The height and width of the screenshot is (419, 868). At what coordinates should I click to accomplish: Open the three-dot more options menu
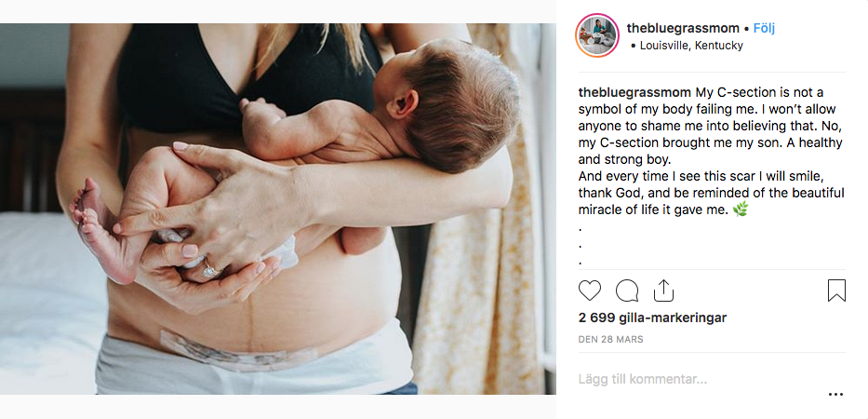[835, 394]
